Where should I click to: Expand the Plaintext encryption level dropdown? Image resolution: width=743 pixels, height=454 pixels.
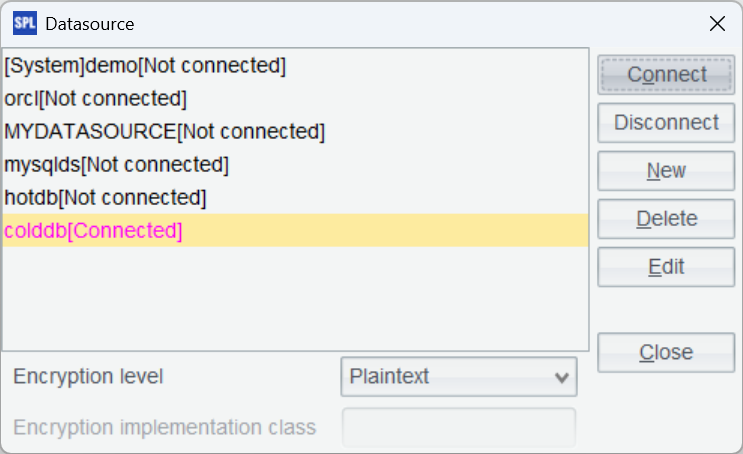(x=459, y=377)
